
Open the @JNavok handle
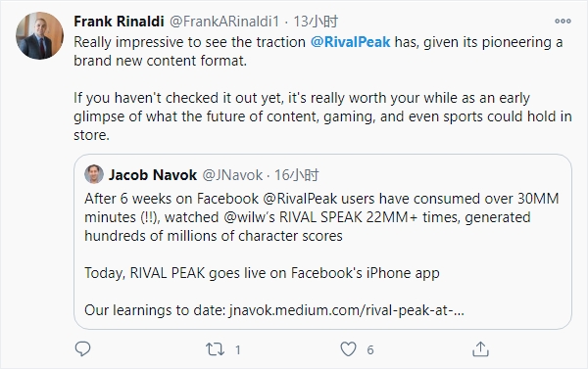(232, 175)
